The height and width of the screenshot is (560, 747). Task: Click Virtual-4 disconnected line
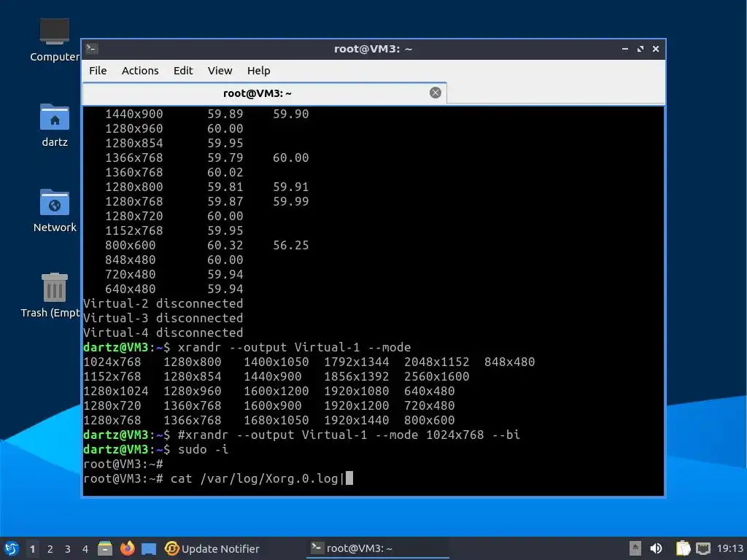click(x=163, y=332)
